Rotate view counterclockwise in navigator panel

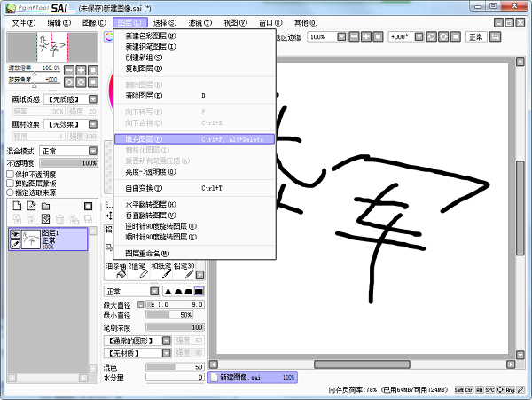coord(69,82)
